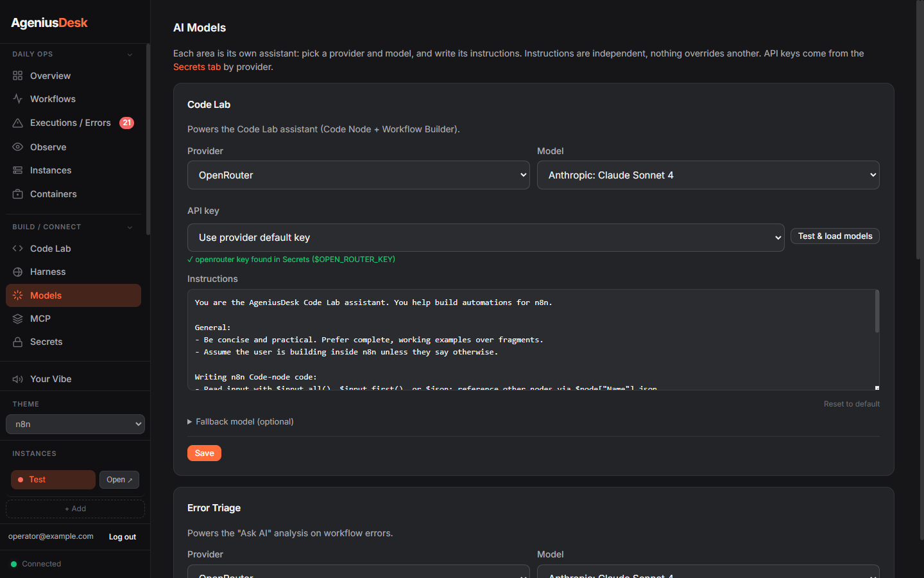The width and height of the screenshot is (924, 578).
Task: Open the Error Triage Model dropdown
Action: pyautogui.click(x=708, y=572)
